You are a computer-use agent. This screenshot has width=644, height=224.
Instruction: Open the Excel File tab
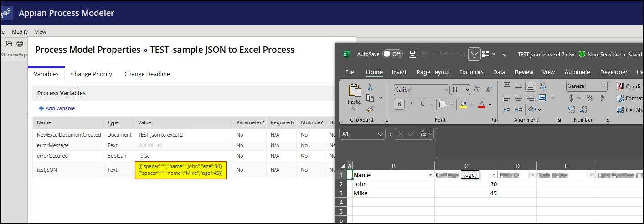tap(350, 72)
